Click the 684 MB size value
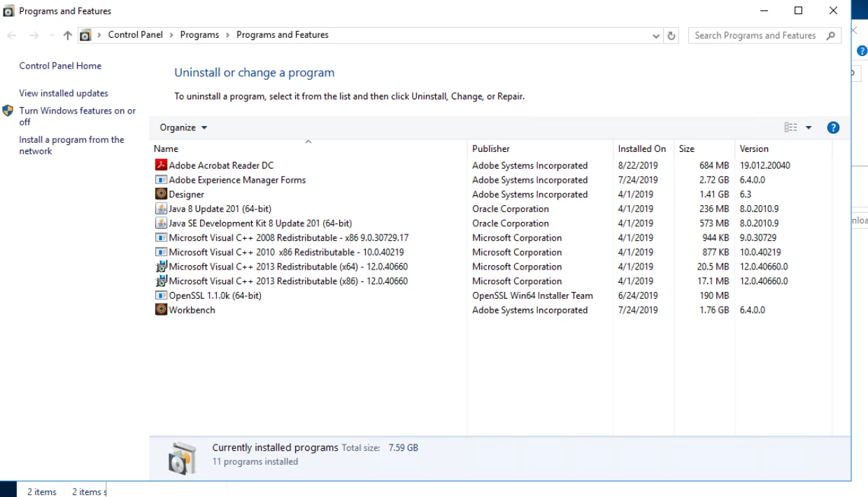The width and height of the screenshot is (868, 497). click(x=714, y=166)
